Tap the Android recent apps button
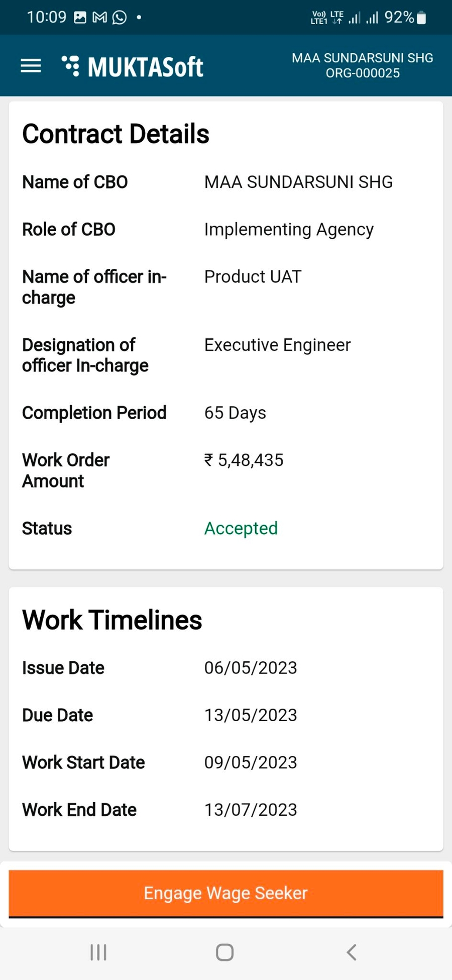 98,952
